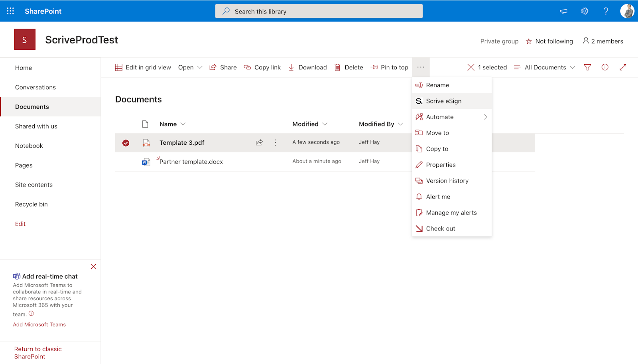This screenshot has width=638, height=364.
Task: Click Edit in grid view
Action: (x=143, y=67)
